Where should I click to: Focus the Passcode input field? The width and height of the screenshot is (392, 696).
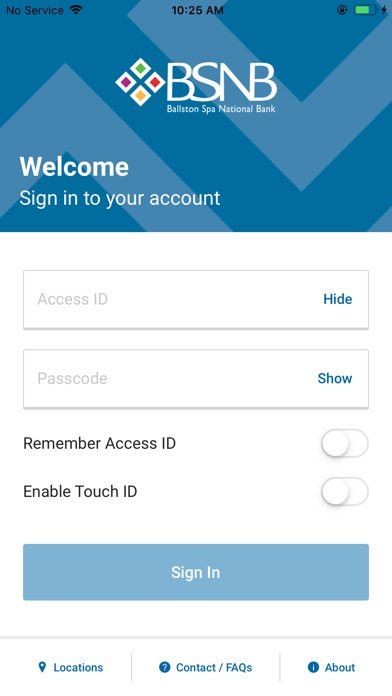[196, 378]
